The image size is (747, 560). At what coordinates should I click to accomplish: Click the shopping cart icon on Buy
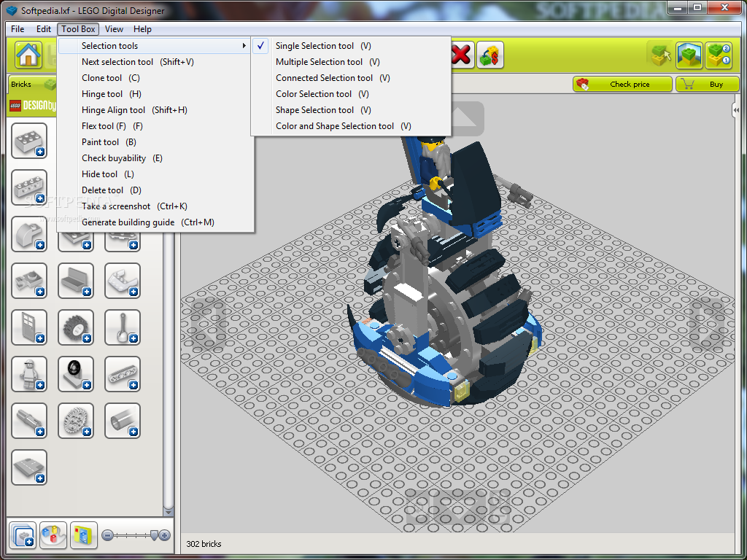[687, 85]
